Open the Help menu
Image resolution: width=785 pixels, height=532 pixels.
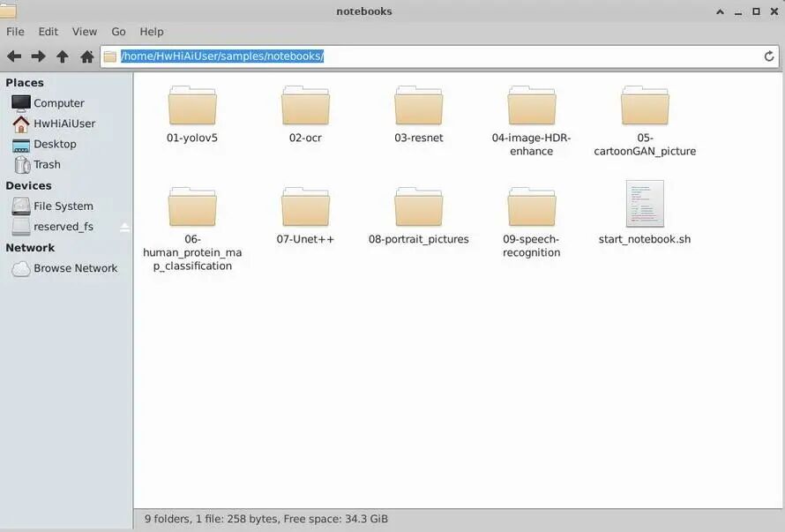click(x=152, y=32)
